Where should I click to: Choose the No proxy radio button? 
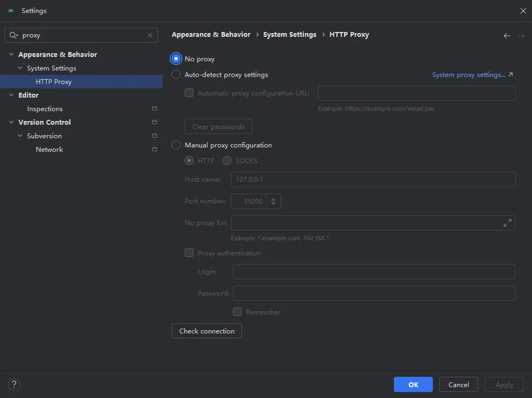click(x=176, y=59)
